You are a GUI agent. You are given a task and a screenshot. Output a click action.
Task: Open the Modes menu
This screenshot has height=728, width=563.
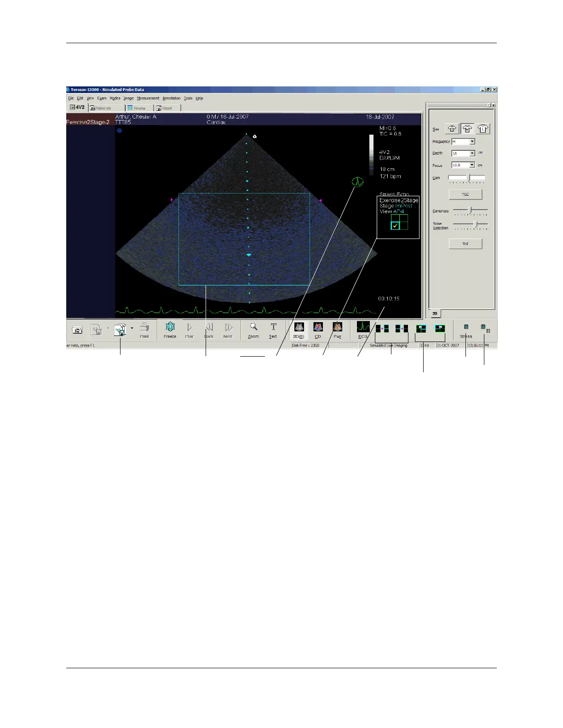[x=115, y=98]
